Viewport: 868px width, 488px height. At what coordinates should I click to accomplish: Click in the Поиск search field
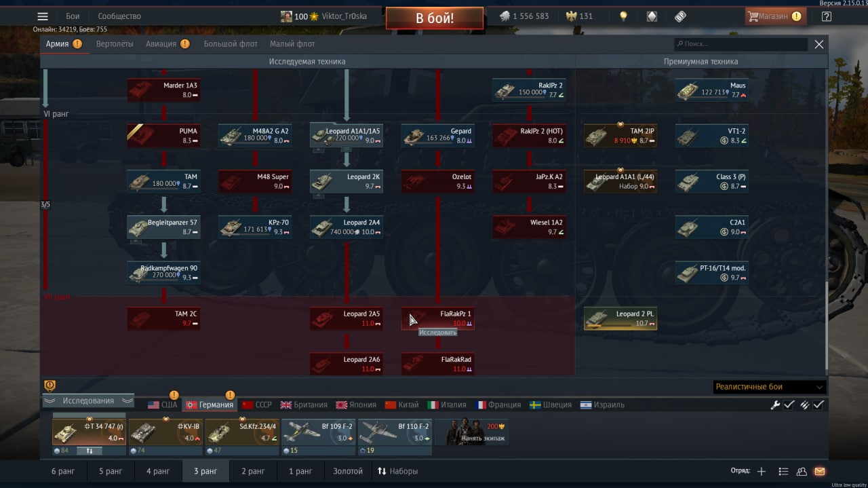click(741, 44)
